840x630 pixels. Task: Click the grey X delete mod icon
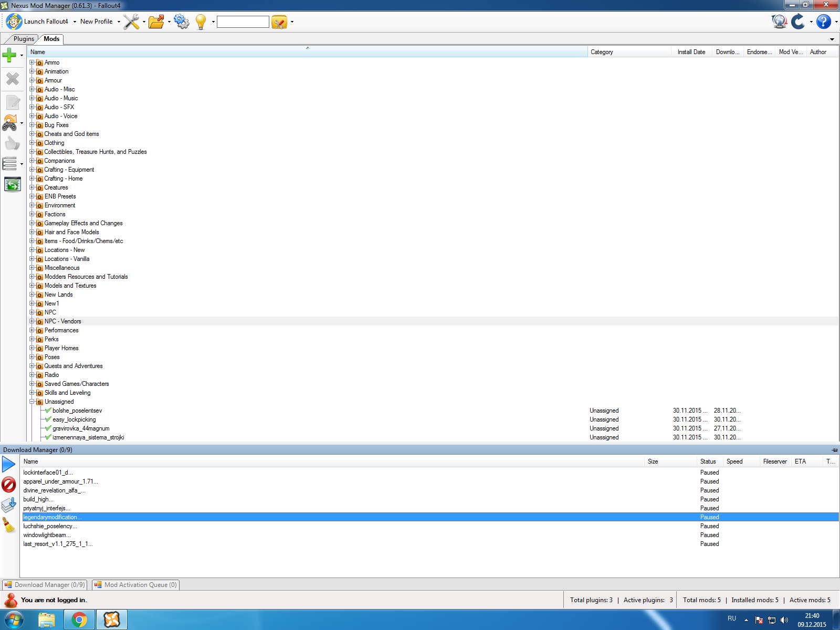coord(13,79)
